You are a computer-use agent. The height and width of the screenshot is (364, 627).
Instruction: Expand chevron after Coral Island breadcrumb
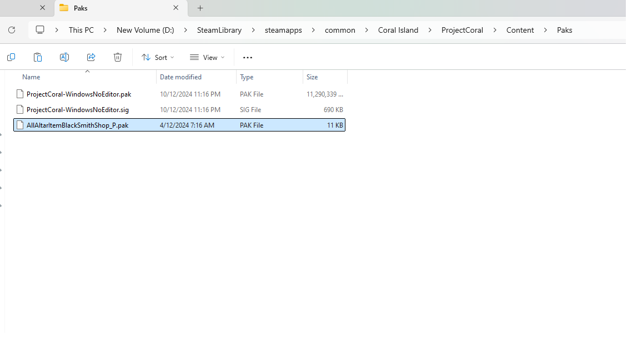tap(430, 31)
